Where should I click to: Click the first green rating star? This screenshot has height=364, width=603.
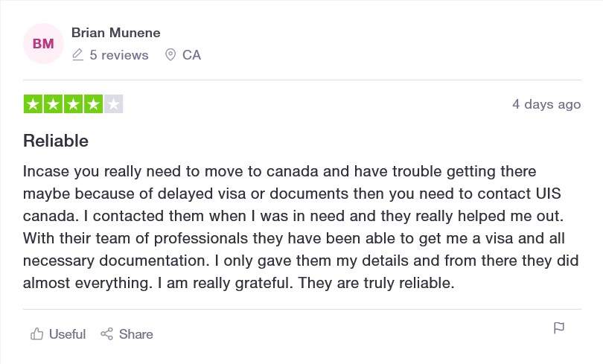click(33, 103)
